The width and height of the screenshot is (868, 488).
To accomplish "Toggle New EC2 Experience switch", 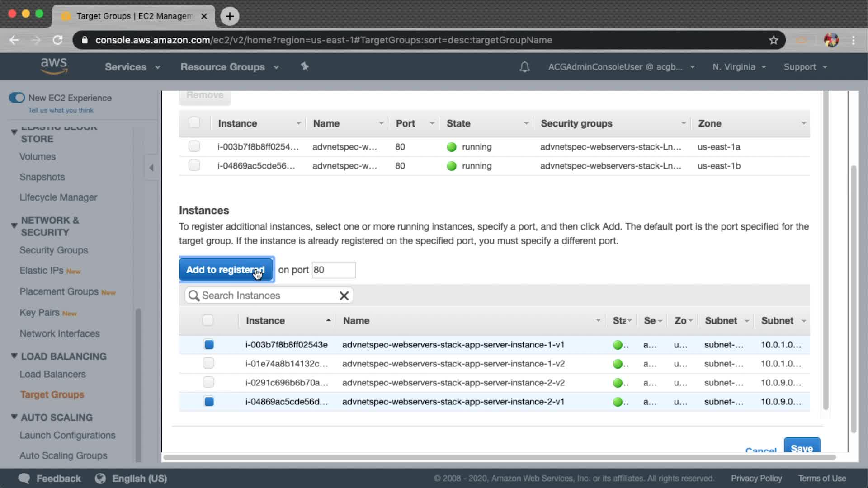I will point(17,98).
